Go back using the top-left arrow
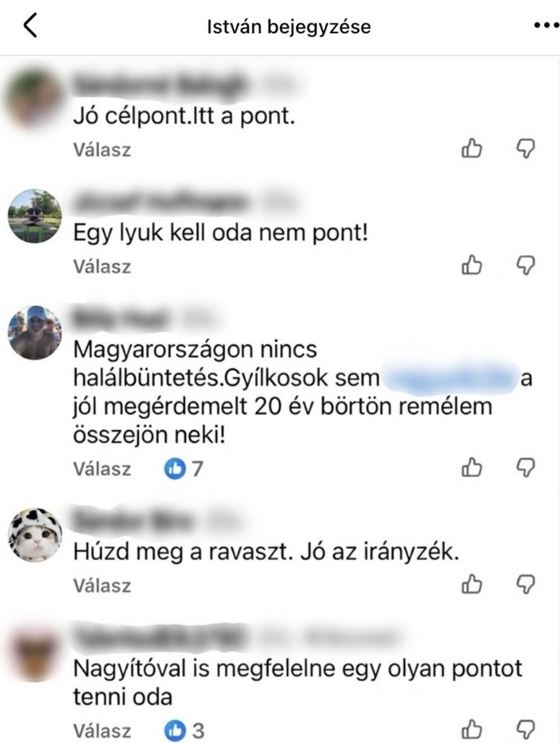Screen dimensions: 560x743 (30, 25)
